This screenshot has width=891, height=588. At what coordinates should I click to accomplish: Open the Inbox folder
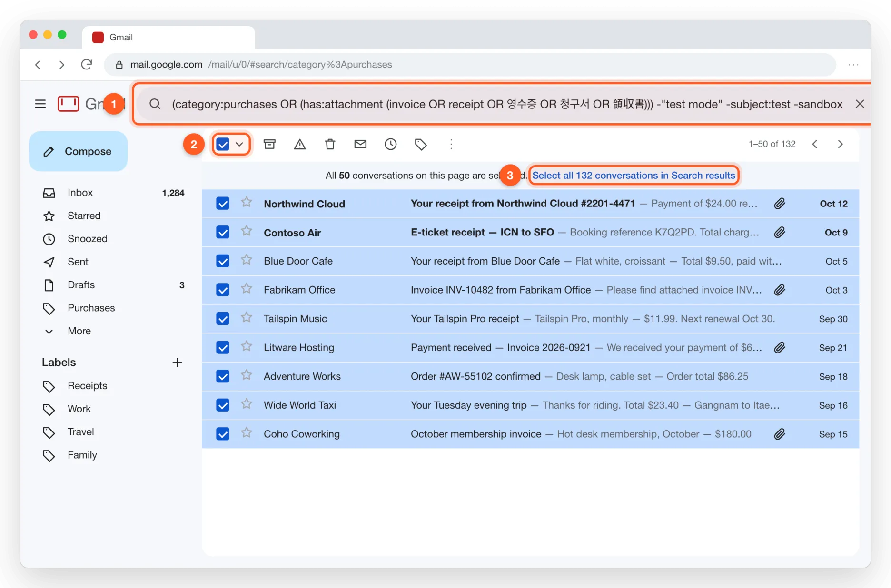pyautogui.click(x=114, y=193)
